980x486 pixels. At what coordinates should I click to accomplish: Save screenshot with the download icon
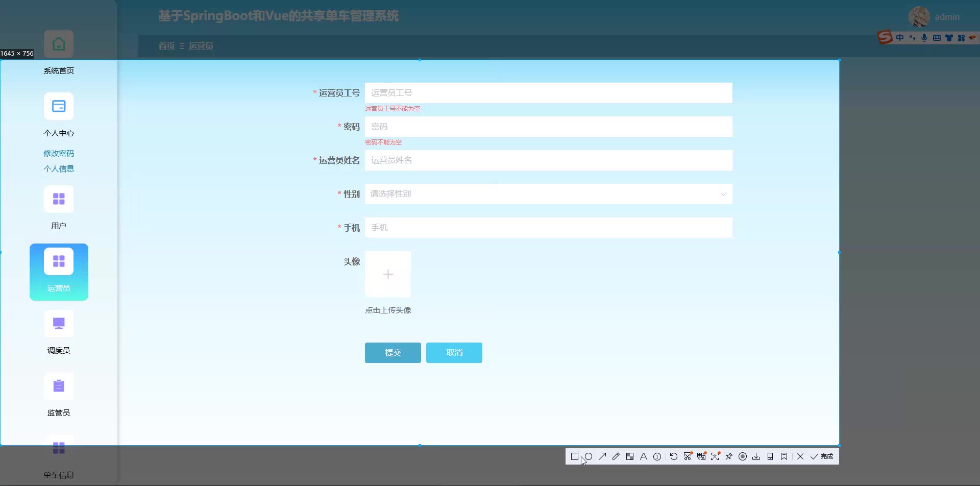tap(756, 456)
